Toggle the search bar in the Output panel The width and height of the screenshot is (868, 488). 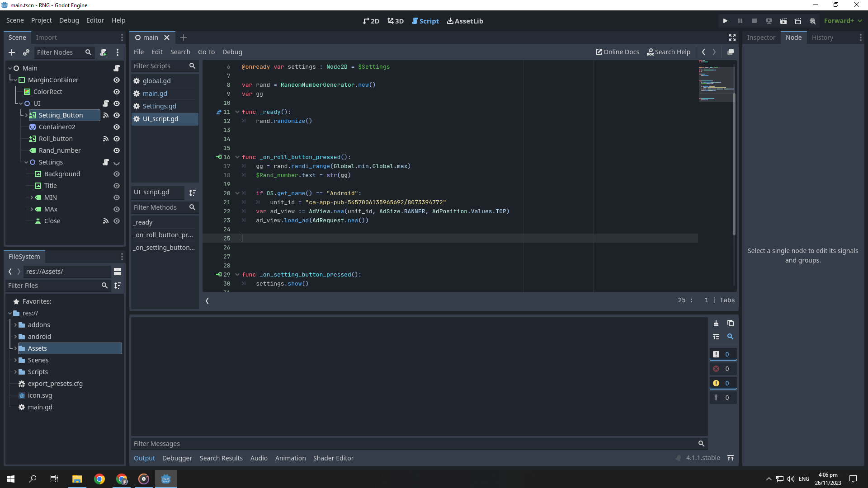(731, 337)
